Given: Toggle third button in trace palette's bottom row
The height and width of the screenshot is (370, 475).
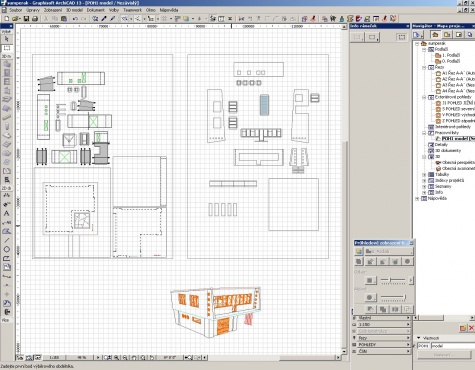Looking at the screenshot, I should [395, 309].
